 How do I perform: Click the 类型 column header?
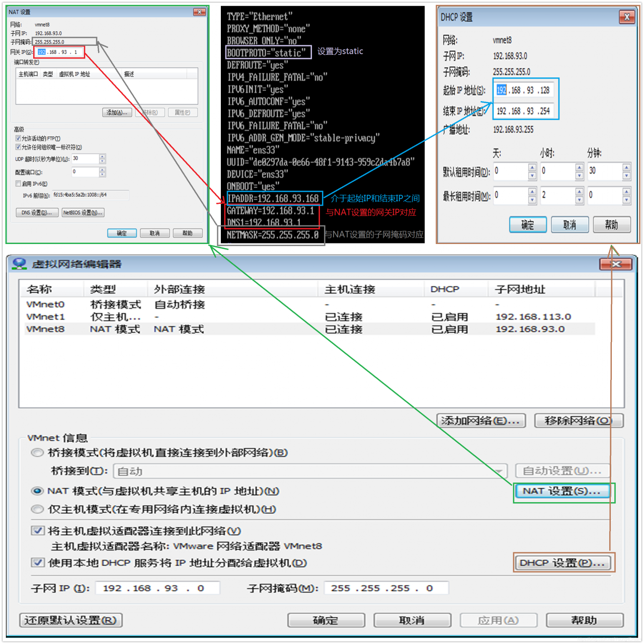(x=116, y=289)
